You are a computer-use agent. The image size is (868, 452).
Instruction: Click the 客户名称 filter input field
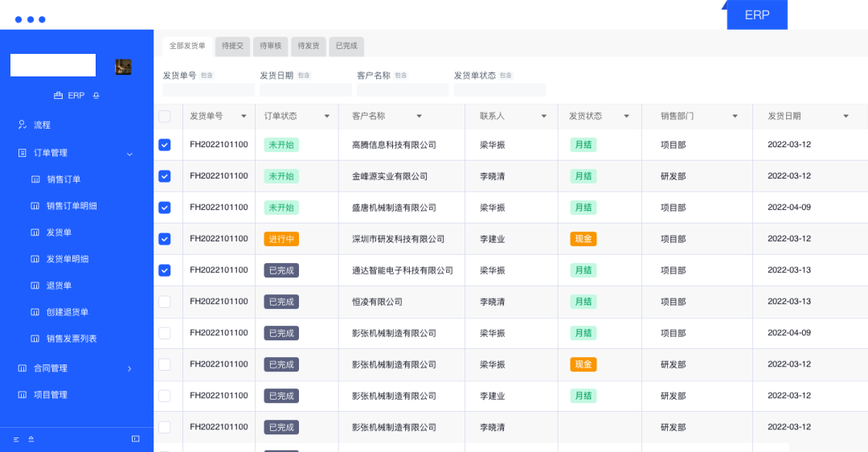tap(403, 90)
